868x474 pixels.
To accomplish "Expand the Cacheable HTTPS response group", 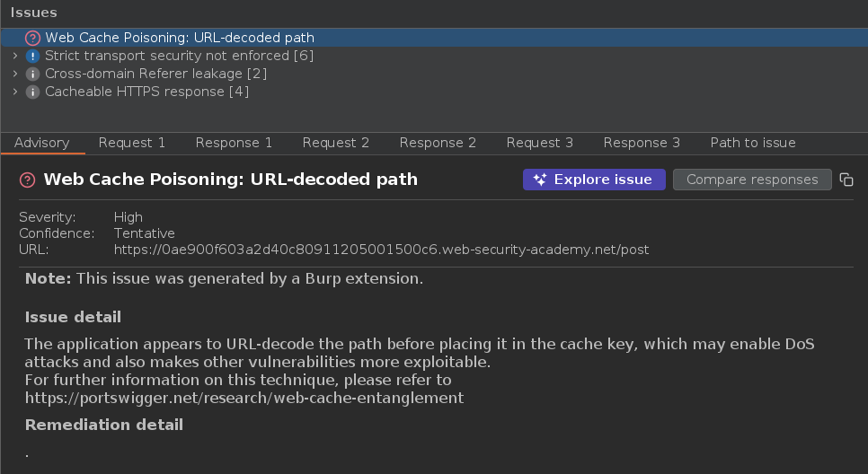I will 14,92.
